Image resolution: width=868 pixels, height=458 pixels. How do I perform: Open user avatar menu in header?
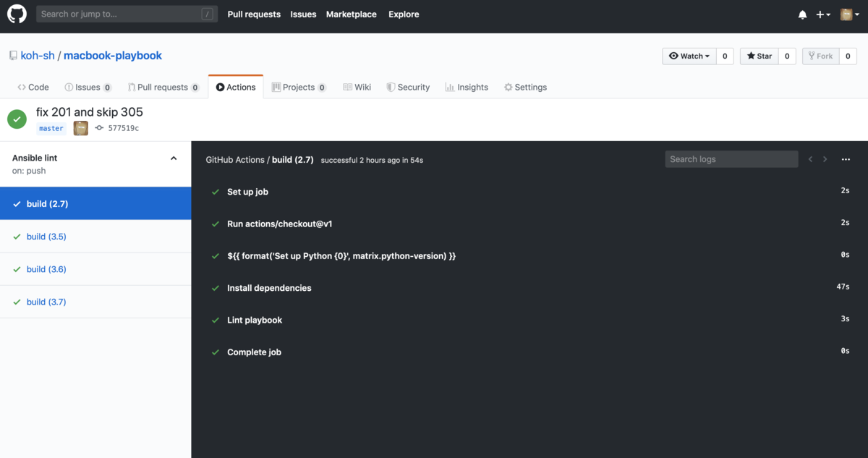[x=849, y=14]
